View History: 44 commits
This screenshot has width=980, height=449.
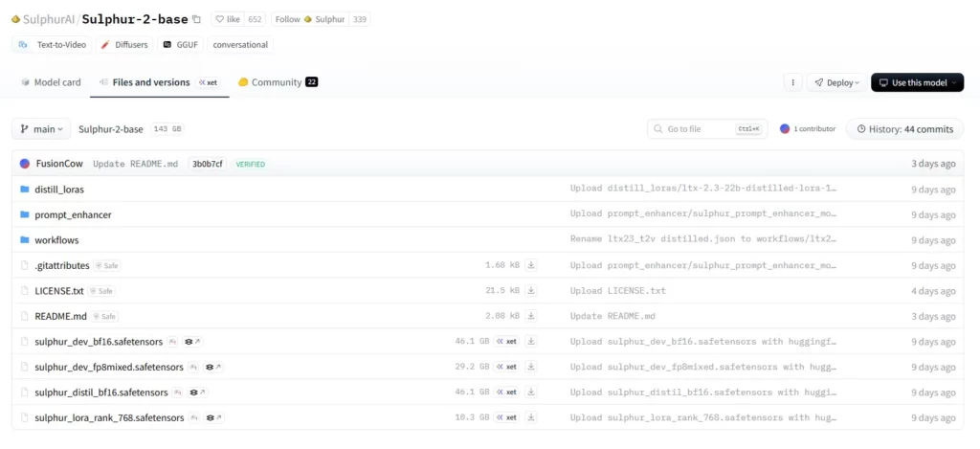point(904,129)
